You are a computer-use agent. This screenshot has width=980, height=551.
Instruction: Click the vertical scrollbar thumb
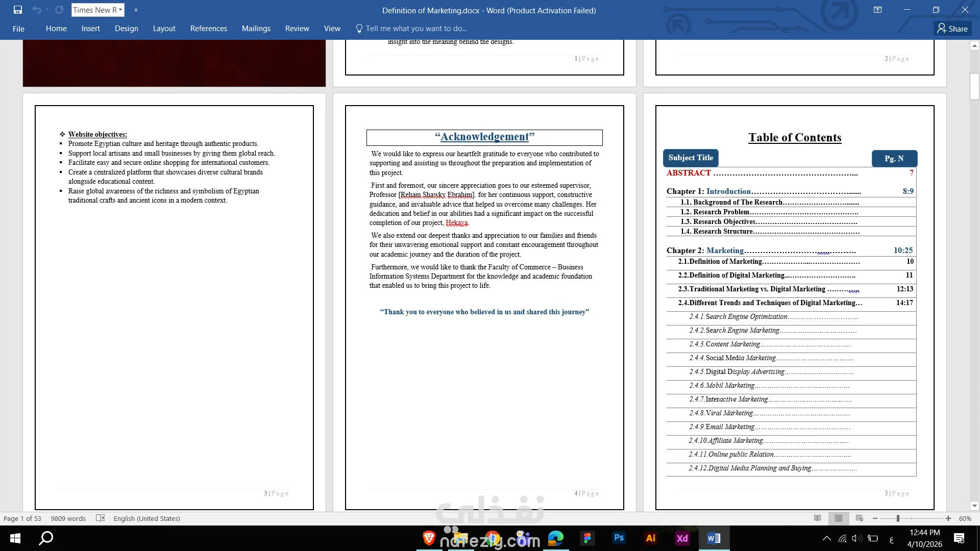[974, 86]
